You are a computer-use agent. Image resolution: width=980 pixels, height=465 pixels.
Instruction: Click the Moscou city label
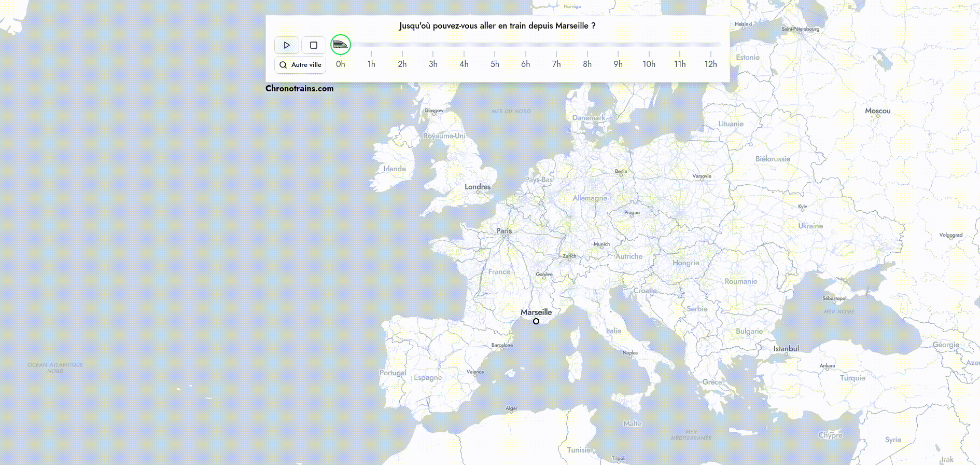pyautogui.click(x=877, y=111)
